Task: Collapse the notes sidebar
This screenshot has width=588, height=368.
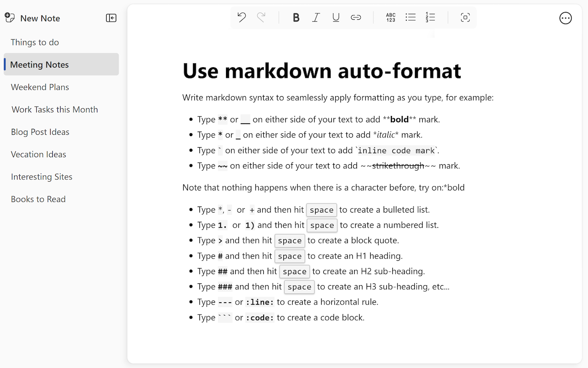Action: point(111,18)
